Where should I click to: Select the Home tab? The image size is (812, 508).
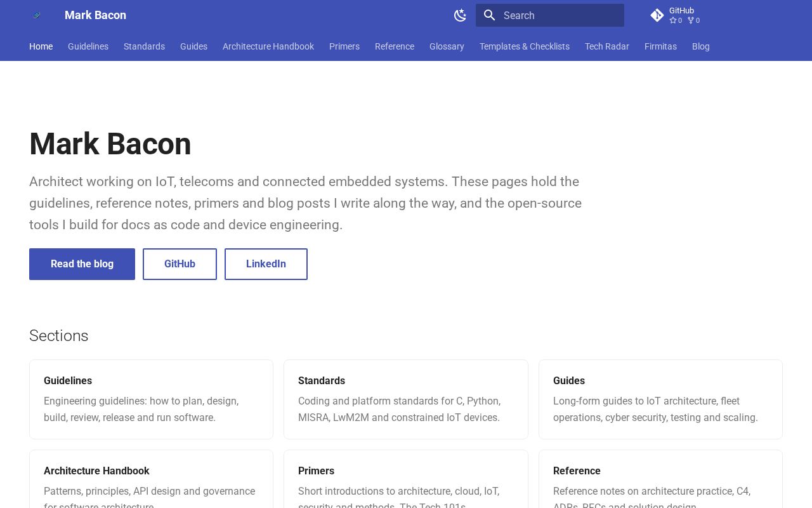41,46
